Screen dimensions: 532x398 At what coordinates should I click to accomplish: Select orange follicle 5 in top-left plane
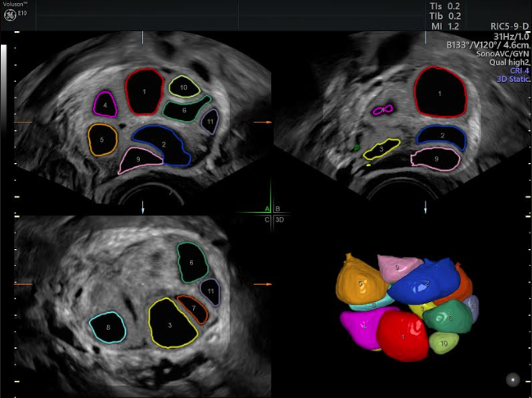[101, 140]
